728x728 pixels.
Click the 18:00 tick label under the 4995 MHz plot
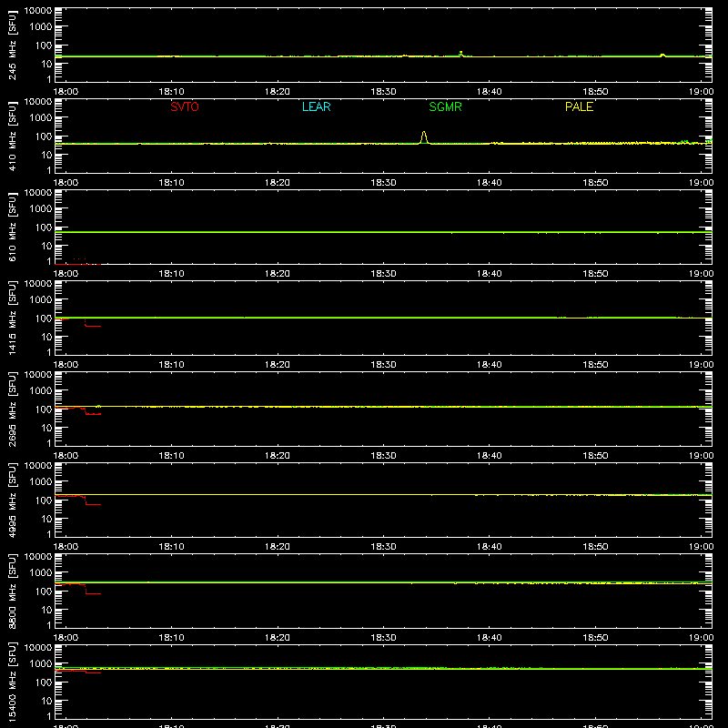(x=66, y=547)
